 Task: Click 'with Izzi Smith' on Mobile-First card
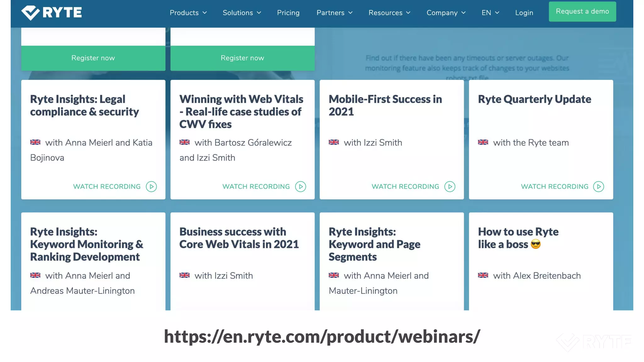tap(373, 143)
